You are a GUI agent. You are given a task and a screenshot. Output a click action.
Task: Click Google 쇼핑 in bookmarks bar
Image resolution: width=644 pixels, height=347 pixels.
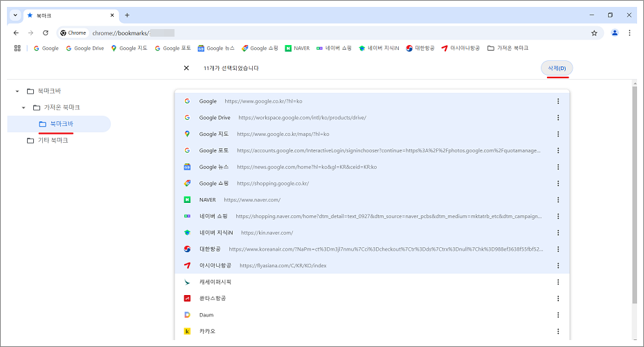coord(260,48)
